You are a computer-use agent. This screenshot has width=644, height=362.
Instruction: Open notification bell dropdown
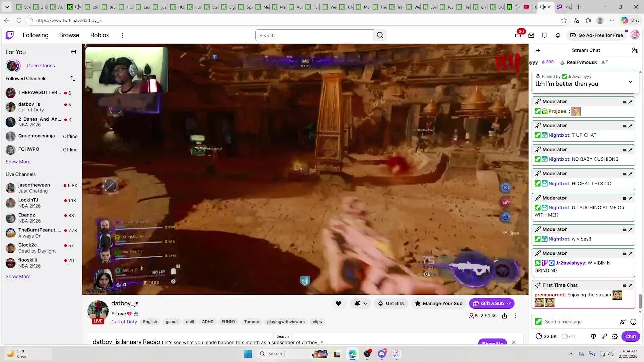(x=361, y=303)
